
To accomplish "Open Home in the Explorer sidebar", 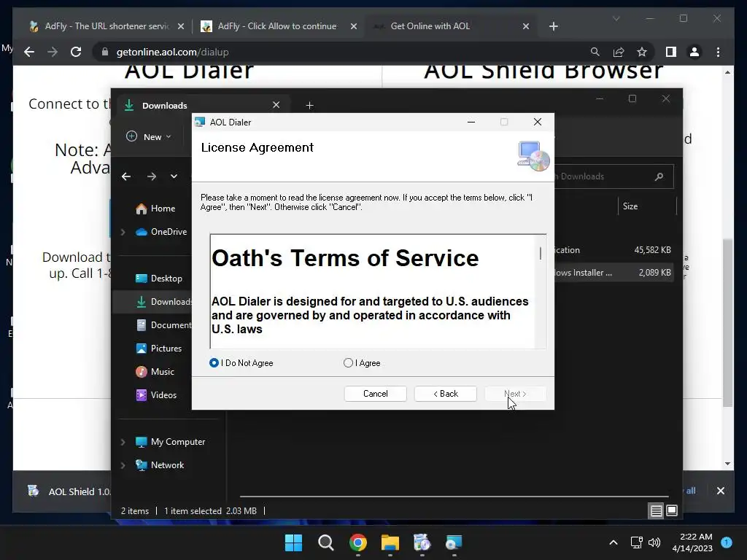I will 155,209.
